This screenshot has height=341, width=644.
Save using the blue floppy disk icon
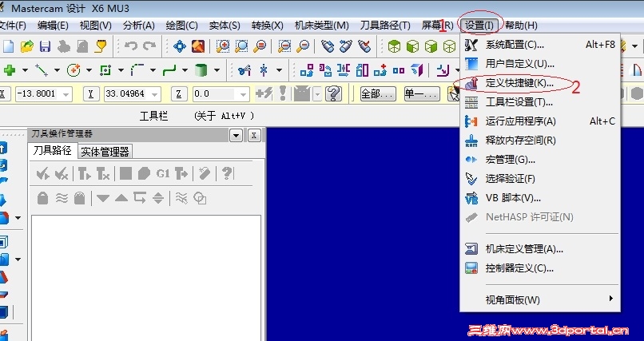pos(46,46)
